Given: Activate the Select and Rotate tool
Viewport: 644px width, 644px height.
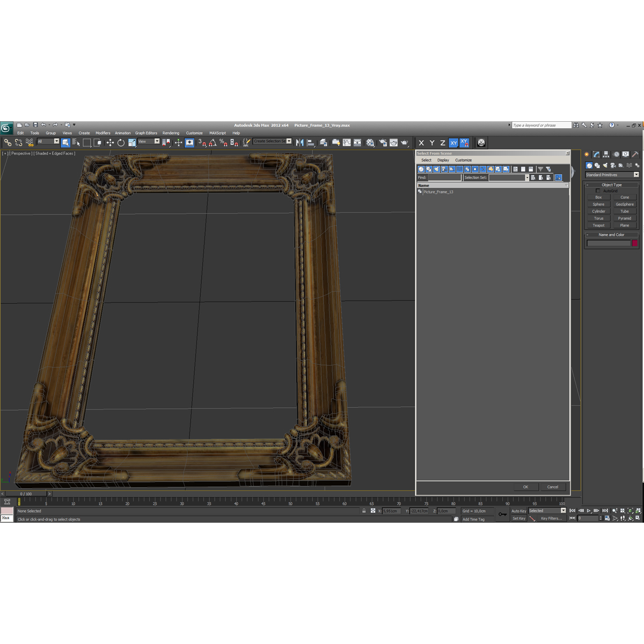Looking at the screenshot, I should pyautogui.click(x=121, y=143).
